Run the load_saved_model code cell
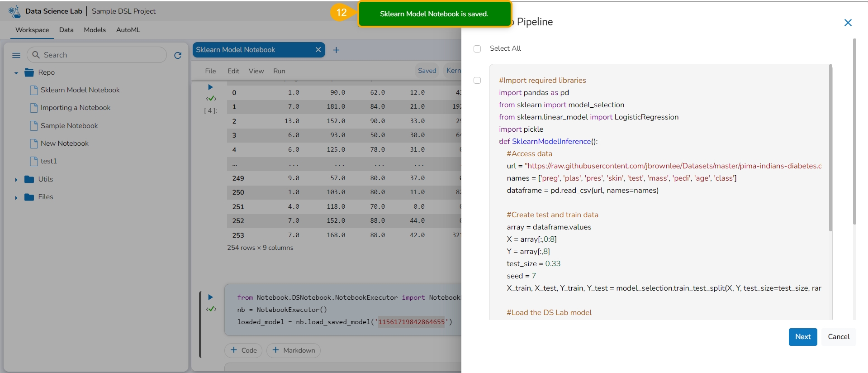Viewport: 868px width, 373px height. [x=210, y=297]
